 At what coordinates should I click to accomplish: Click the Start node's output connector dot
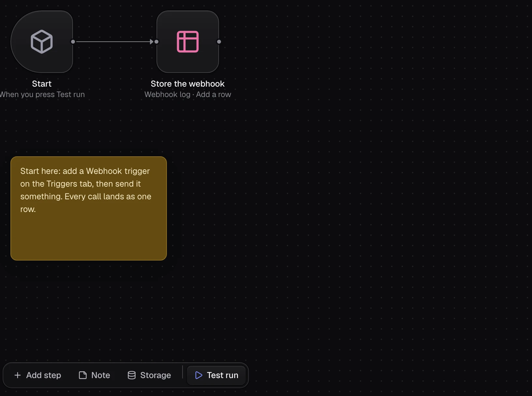tap(73, 42)
